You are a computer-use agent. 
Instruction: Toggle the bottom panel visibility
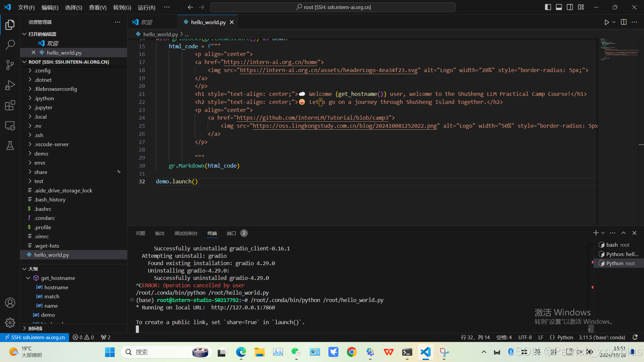pyautogui.click(x=559, y=7)
